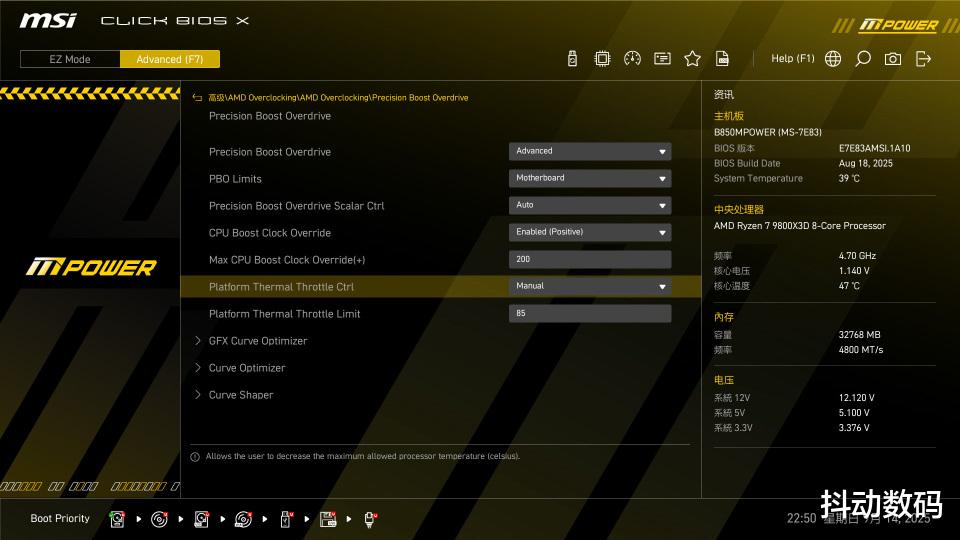Open the M-Flash USB drive icon
The height and width of the screenshot is (540, 960).
(572, 59)
